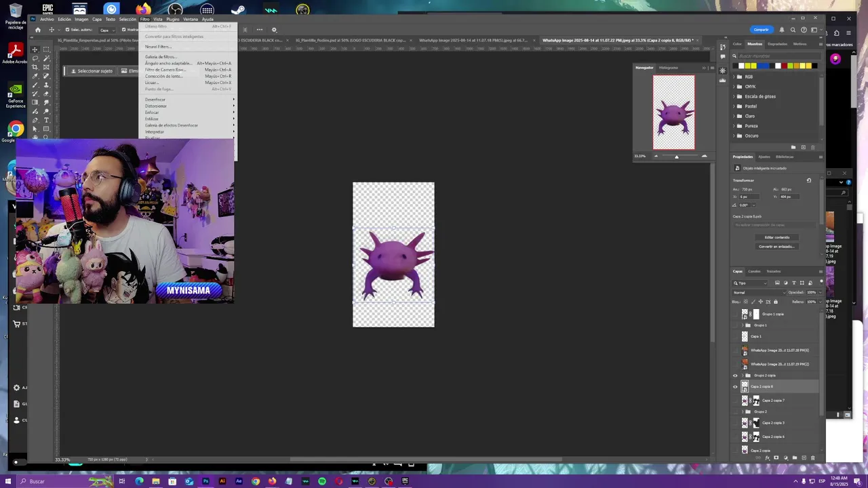Screen dimensions: 868x488
Task: Toggle the lock all icon in Layers
Action: [776, 302]
